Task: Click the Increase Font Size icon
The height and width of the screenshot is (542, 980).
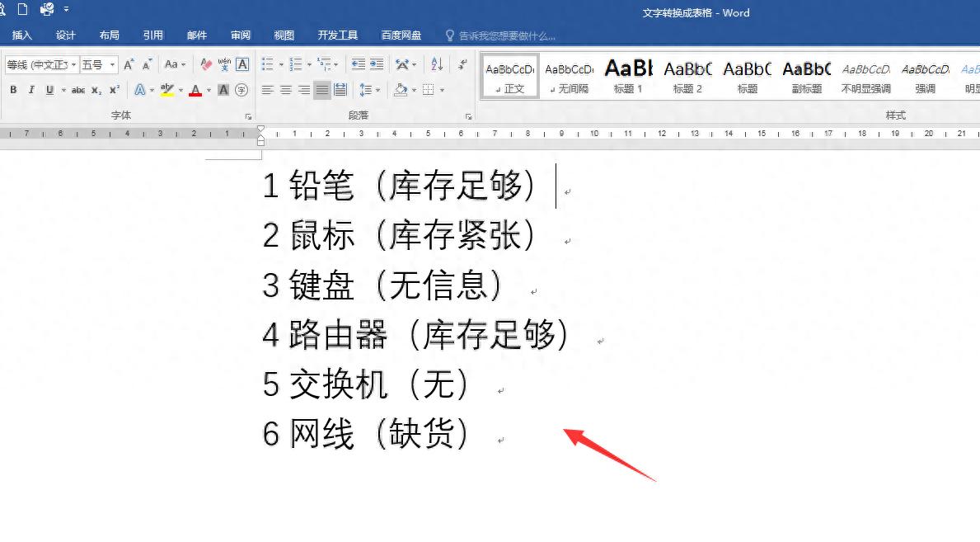Action: tap(129, 64)
